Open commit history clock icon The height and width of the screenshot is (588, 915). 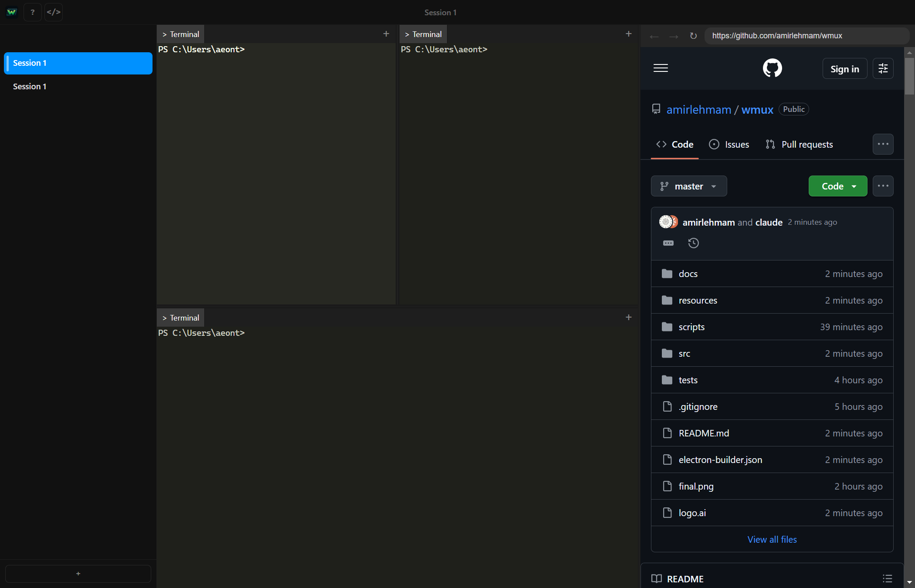pyautogui.click(x=693, y=243)
